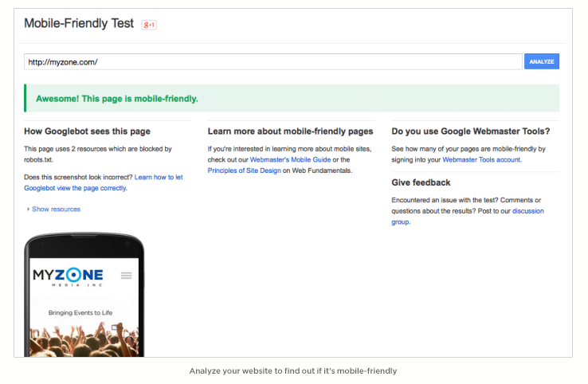Screen dimensions: 588x384
Task: Open the Webmaster's Mobile Guide link
Action: (290, 160)
